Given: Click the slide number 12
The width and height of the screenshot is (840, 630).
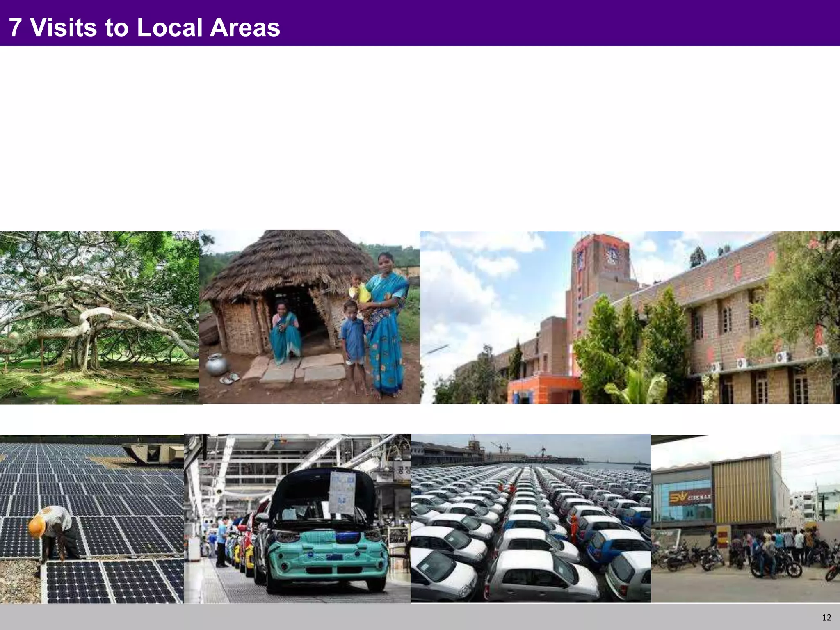Looking at the screenshot, I should 826,618.
